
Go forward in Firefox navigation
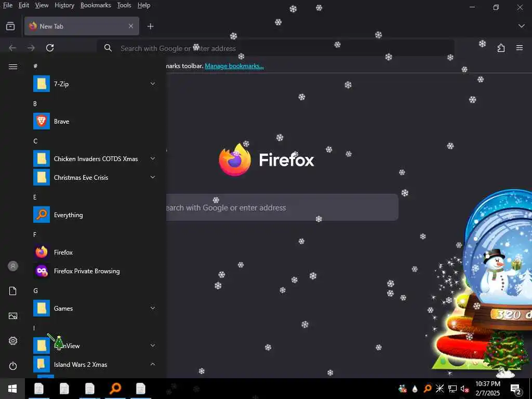pyautogui.click(x=31, y=48)
